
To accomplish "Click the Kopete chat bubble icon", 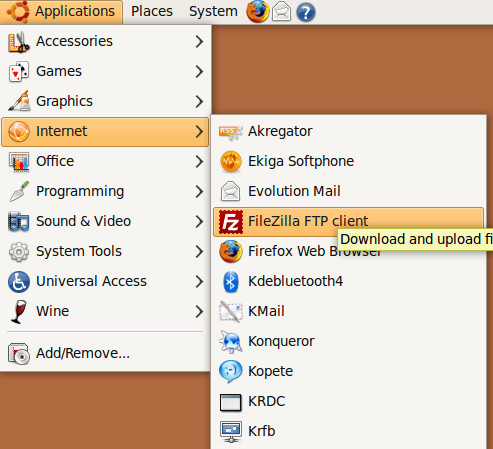I will click(230, 371).
